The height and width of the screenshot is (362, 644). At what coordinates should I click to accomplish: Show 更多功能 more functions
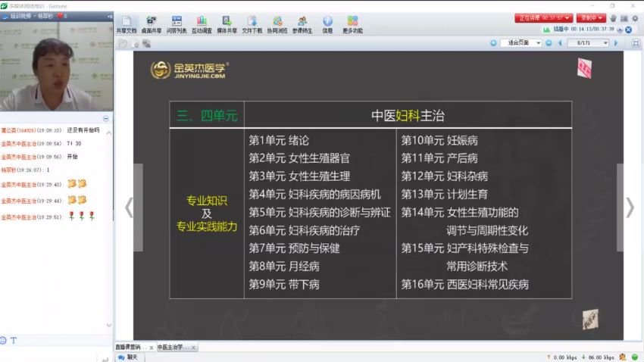(352, 25)
